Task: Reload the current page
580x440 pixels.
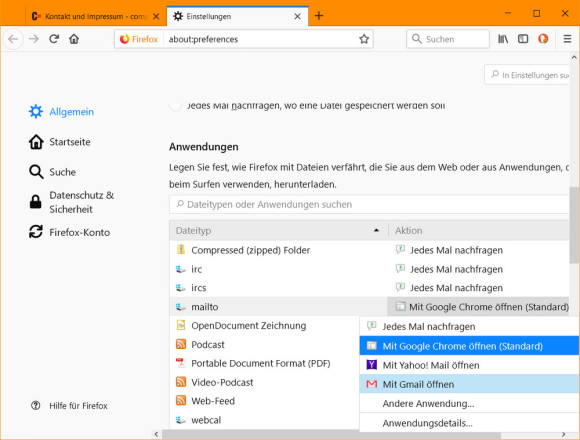Action: pos(54,39)
